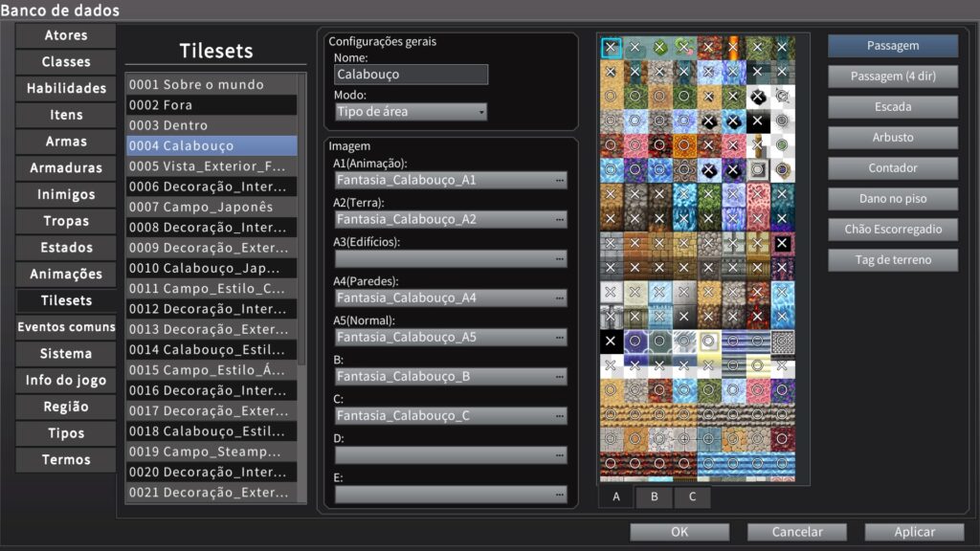Select tileset 0003 Dentro
980x551 pixels.
point(212,125)
